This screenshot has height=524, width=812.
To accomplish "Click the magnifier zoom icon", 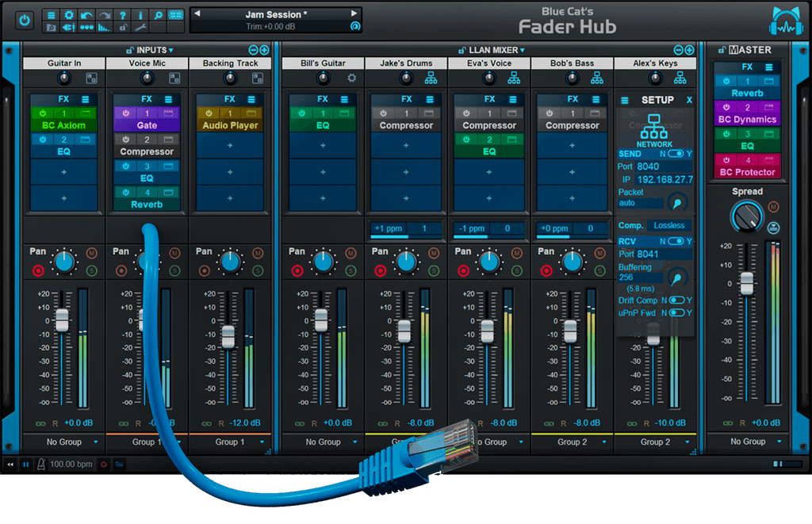I will (x=158, y=15).
